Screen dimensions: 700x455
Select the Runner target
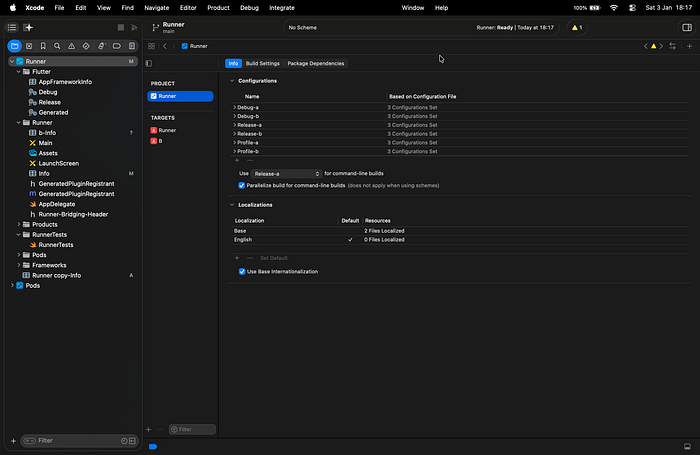pos(180,130)
